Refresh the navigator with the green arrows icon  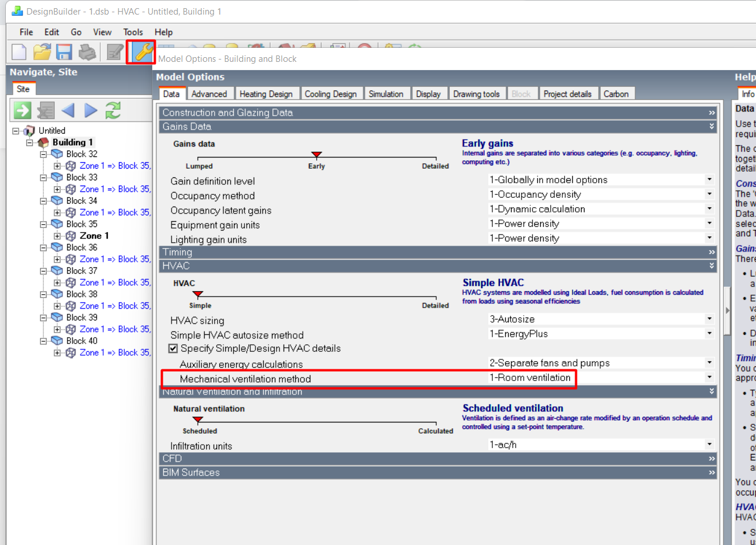pyautogui.click(x=113, y=110)
